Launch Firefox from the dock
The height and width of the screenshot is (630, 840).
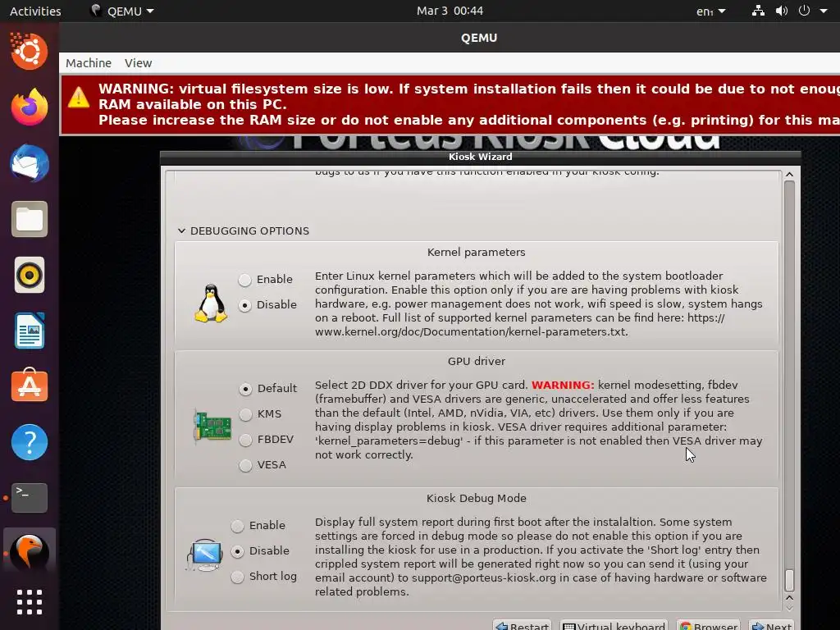click(x=30, y=107)
